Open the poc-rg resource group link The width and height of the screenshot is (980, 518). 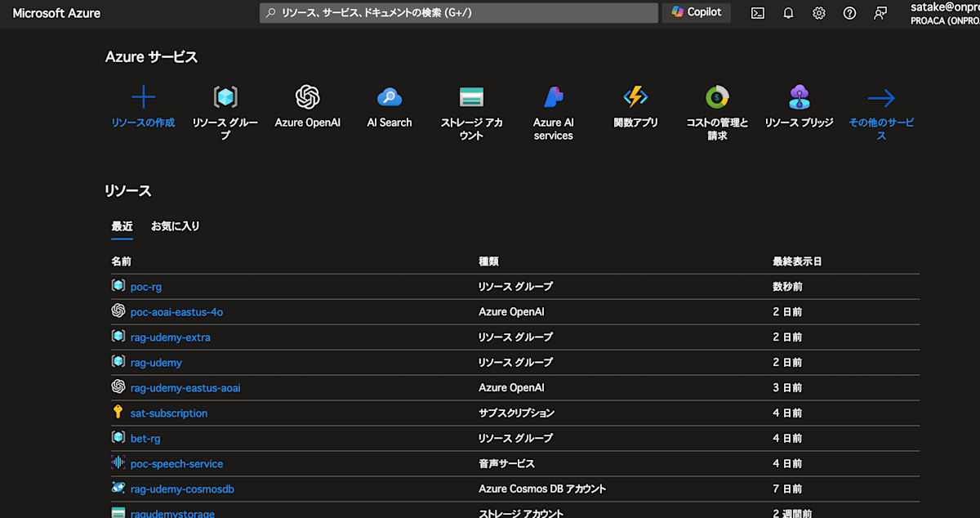click(146, 287)
